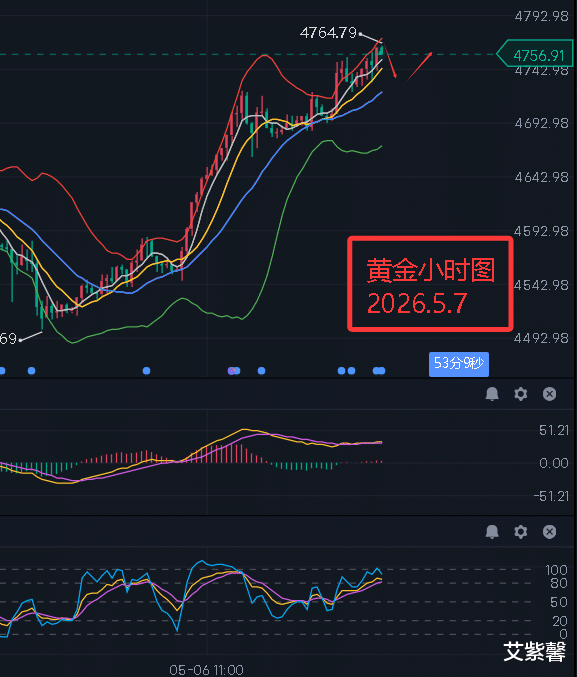Click the 80 level on KDJ axis
Image resolution: width=577 pixels, height=677 pixels.
(x=558, y=583)
